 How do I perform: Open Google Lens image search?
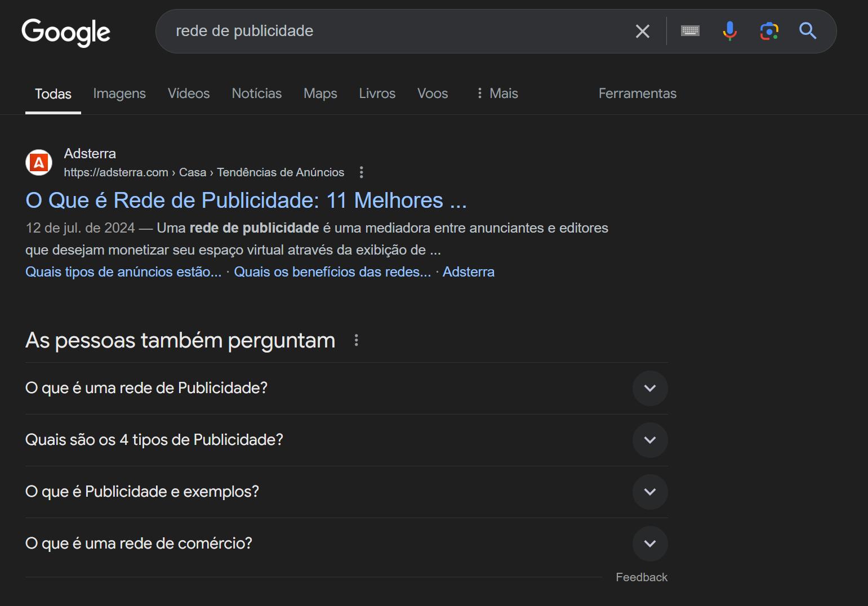769,31
